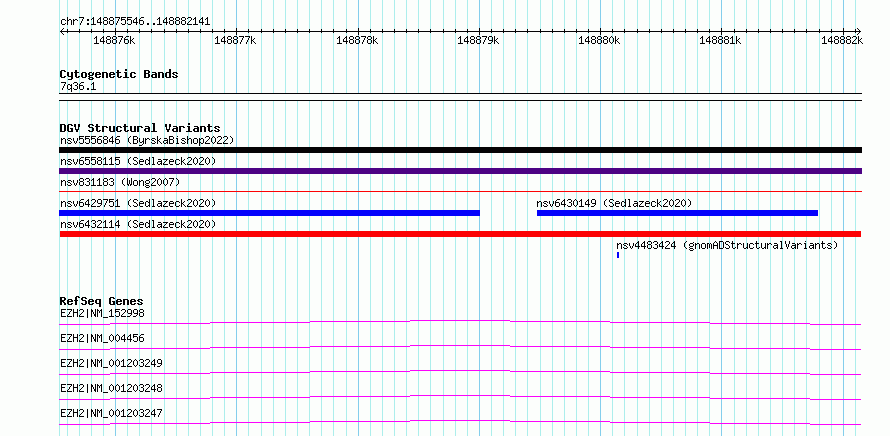Open variant nsv5556846 (ByrskaBishop2022) label
Image resolution: width=890 pixels, height=436 pixels.
[x=147, y=140]
